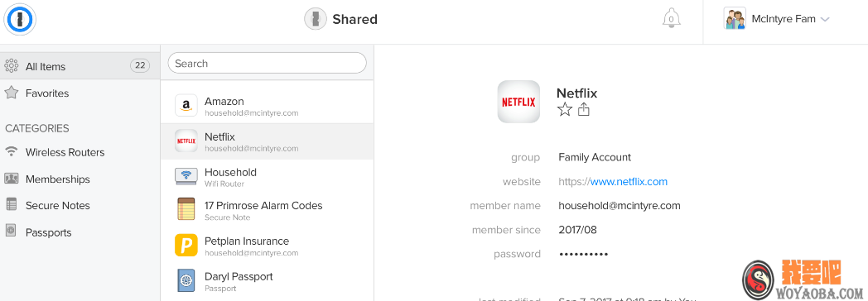Select the Netflix list entry title

[x=220, y=137]
